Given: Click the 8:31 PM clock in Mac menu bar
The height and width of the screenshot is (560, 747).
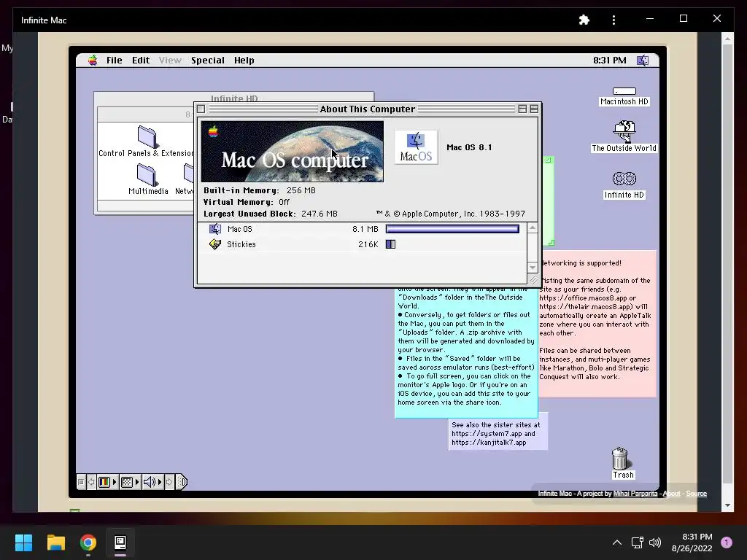Looking at the screenshot, I should [x=609, y=60].
